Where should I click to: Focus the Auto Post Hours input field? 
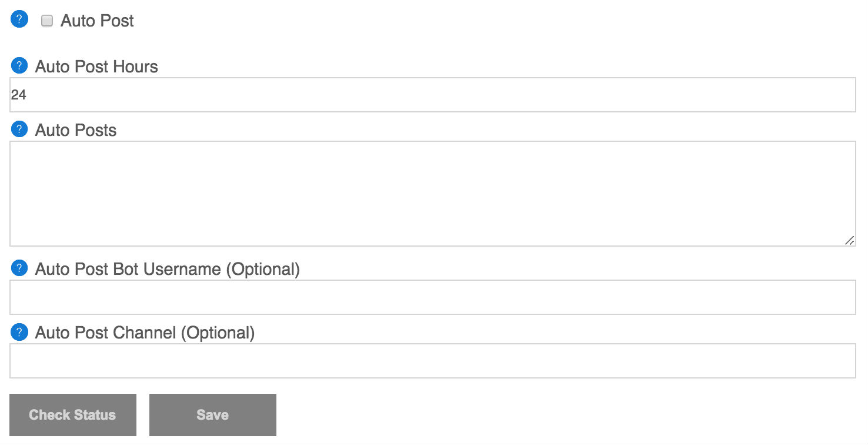pos(432,95)
